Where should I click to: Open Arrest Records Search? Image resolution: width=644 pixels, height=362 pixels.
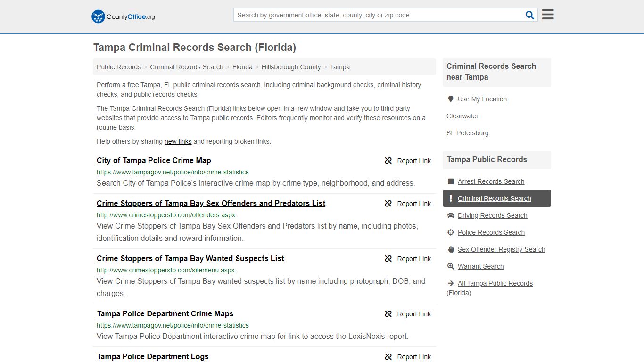pos(491,181)
